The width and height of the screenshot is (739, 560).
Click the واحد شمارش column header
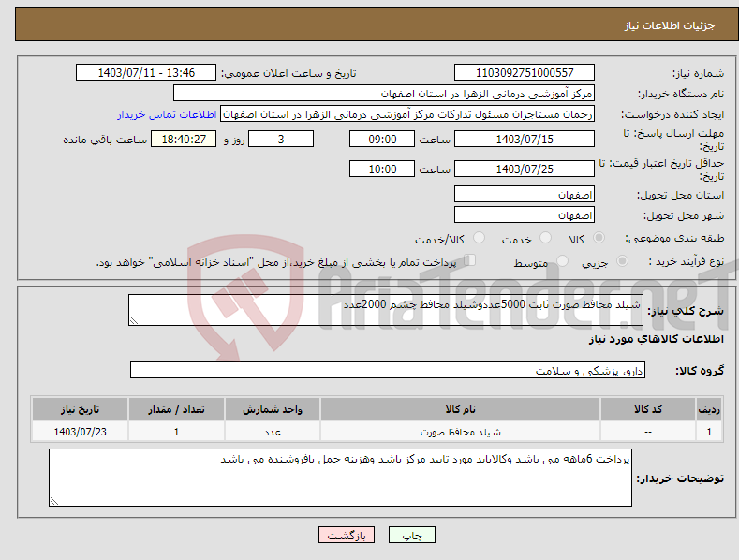click(x=273, y=409)
